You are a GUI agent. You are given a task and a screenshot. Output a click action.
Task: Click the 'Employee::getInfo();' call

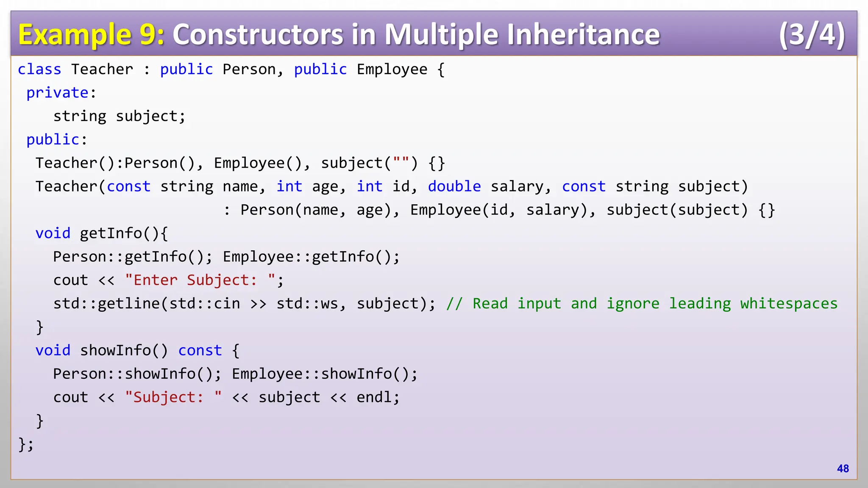(311, 257)
